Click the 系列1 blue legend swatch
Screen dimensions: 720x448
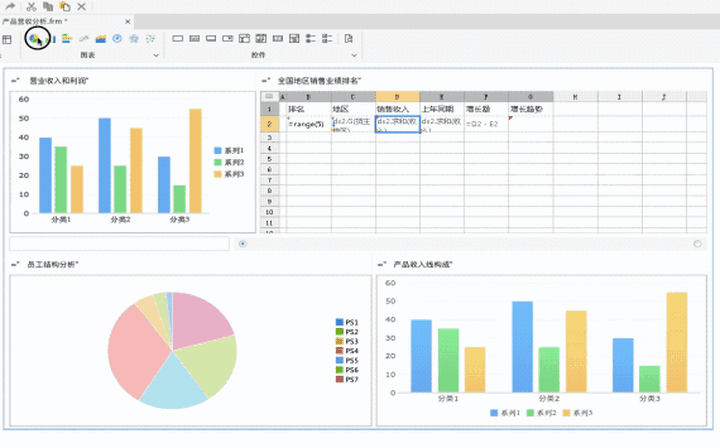(218, 150)
